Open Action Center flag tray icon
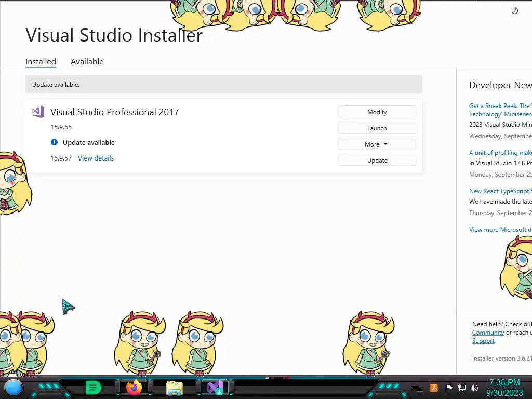Viewport: 532px width, 399px height. coord(449,388)
